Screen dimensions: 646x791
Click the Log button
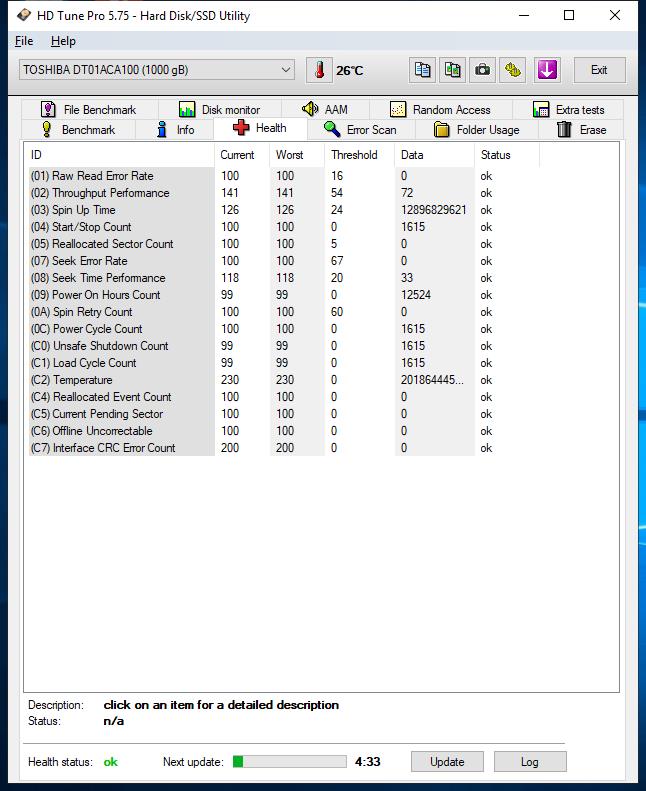[x=530, y=761]
